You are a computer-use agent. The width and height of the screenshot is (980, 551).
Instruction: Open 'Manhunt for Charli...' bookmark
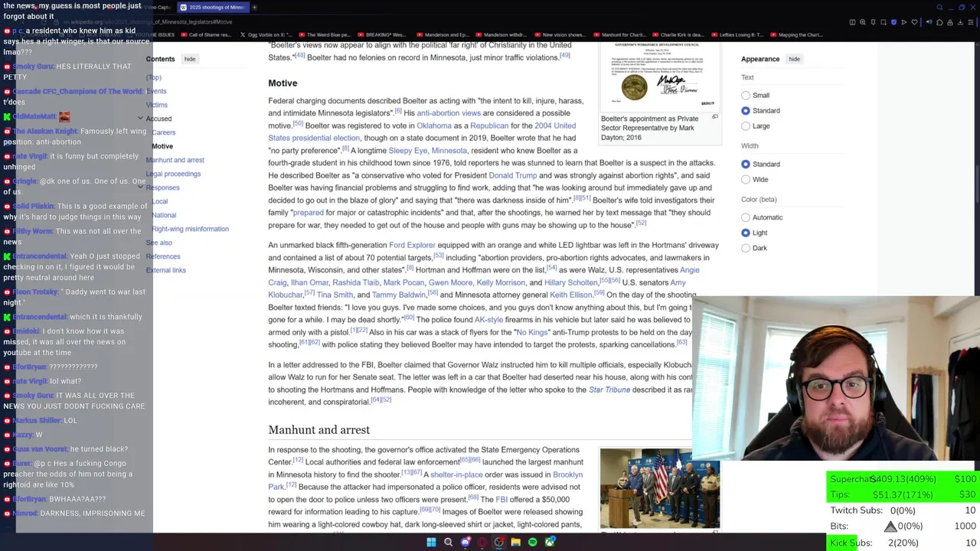[619, 34]
